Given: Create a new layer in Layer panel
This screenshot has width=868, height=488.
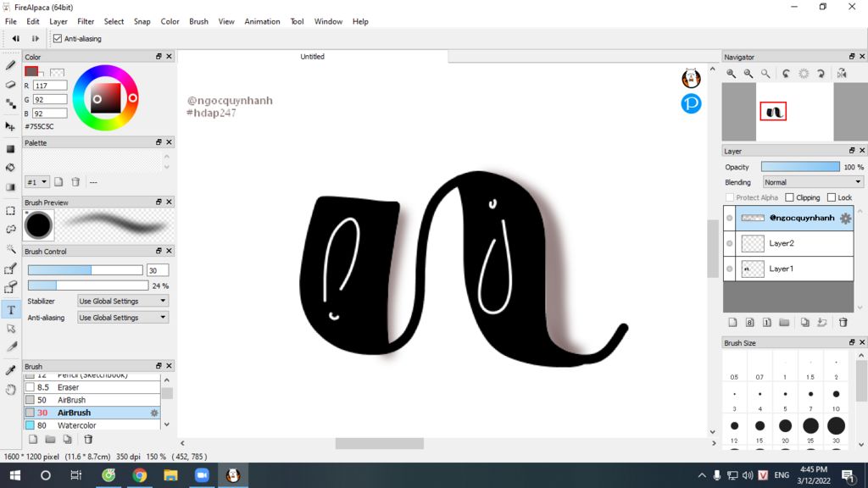Looking at the screenshot, I should tap(732, 323).
